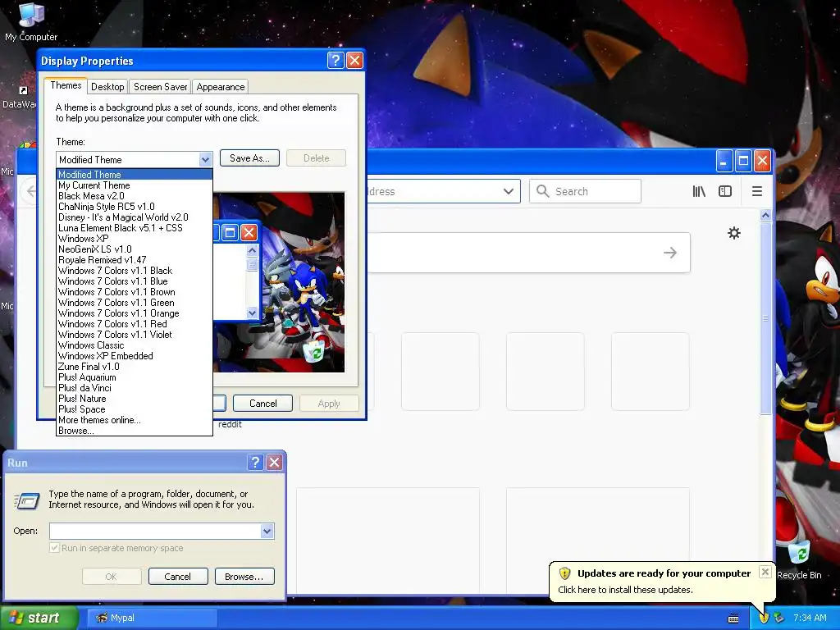
Task: Open the browser hamburger menu
Action: [756, 191]
